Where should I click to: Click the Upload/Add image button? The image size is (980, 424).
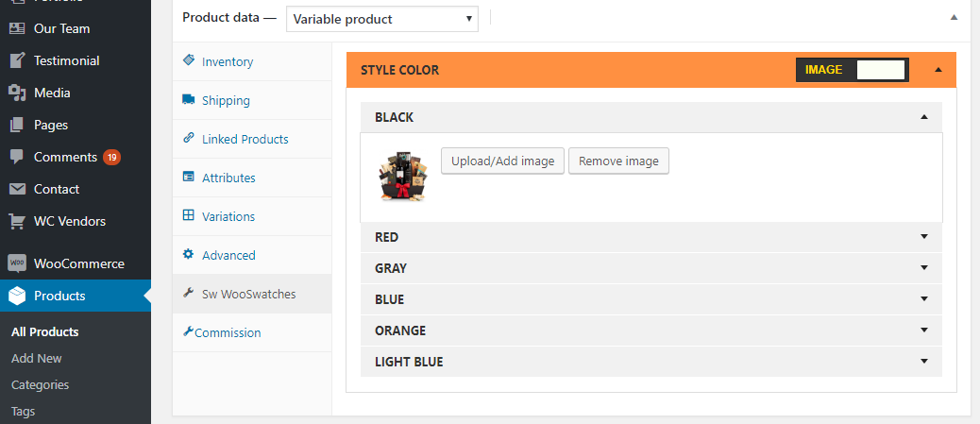pyautogui.click(x=502, y=161)
